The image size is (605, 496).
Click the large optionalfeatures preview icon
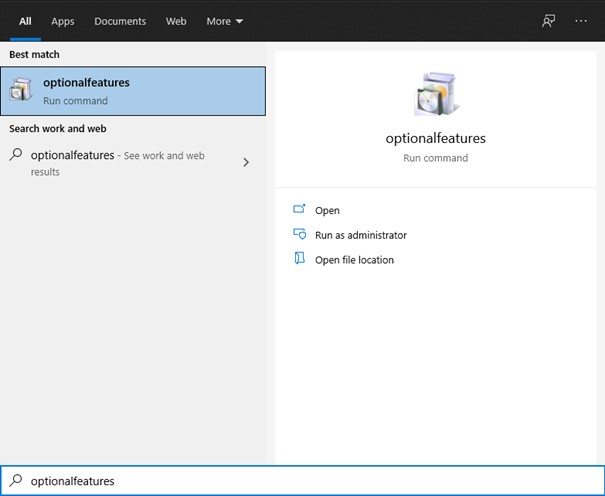point(436,94)
